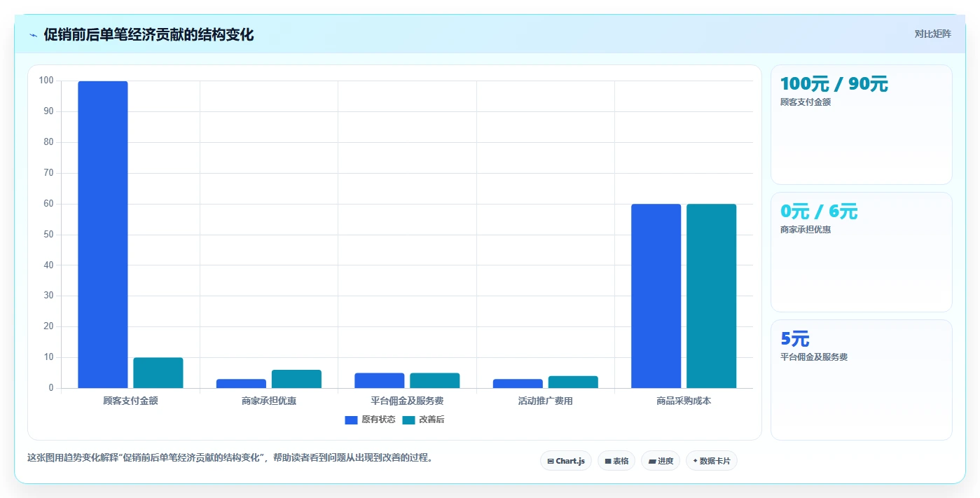
Task: Click the blue 商品采购成本 bar
Action: coord(656,296)
